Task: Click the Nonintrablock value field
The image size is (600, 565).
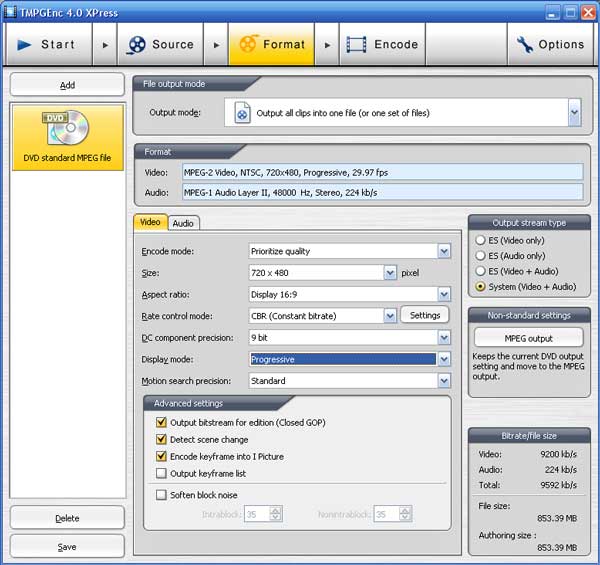Action: pyautogui.click(x=386, y=514)
